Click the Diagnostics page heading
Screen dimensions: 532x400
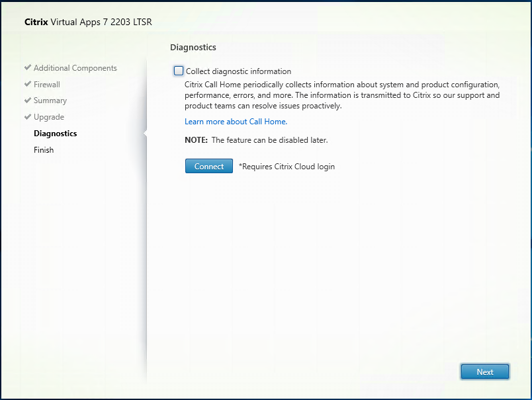[193, 48]
